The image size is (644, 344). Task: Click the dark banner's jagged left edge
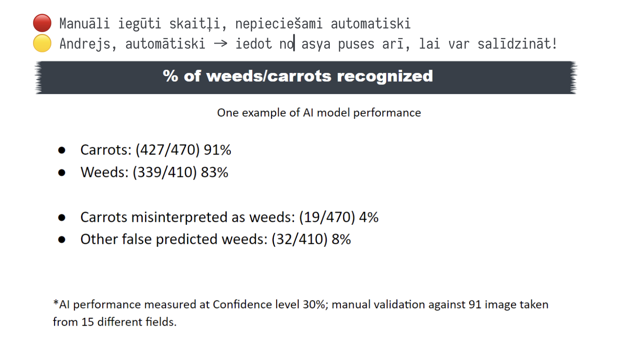(39, 78)
